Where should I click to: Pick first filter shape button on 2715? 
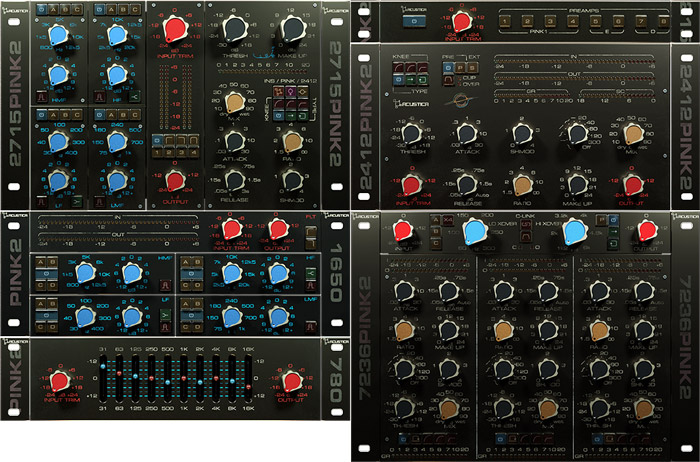point(170,141)
